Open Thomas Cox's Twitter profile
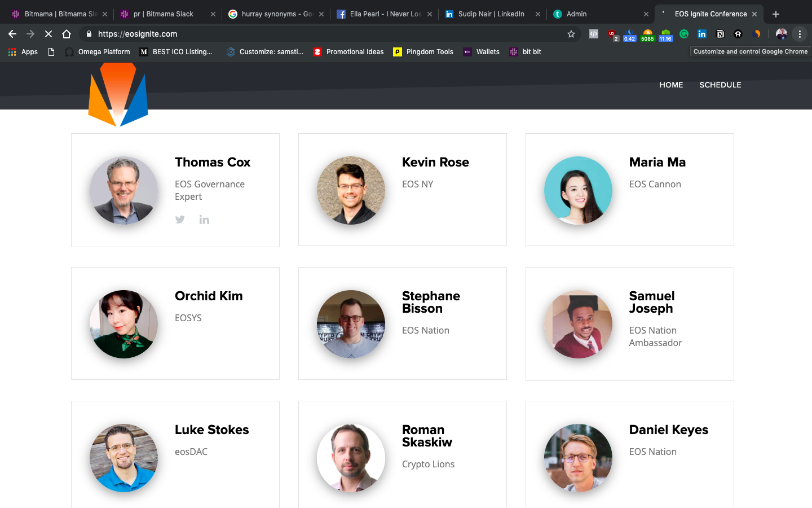This screenshot has height=508, width=812. (x=180, y=220)
